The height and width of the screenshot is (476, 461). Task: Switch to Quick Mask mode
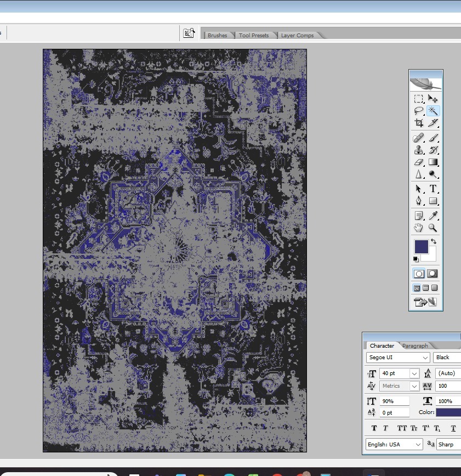coord(432,274)
